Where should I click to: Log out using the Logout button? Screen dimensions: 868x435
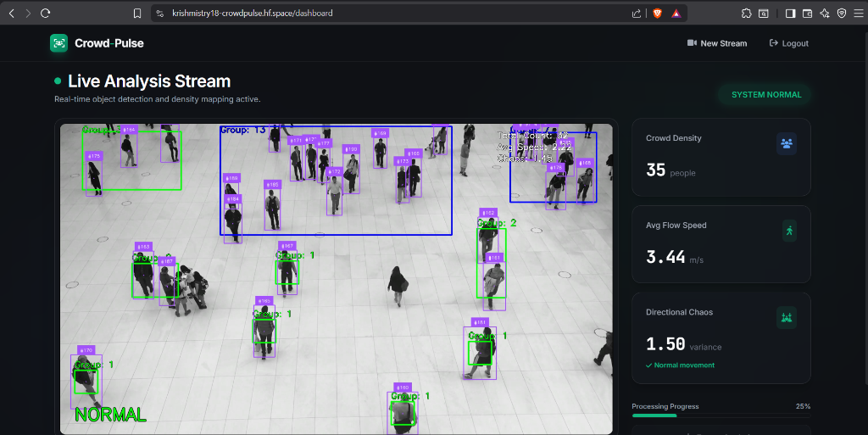point(789,43)
